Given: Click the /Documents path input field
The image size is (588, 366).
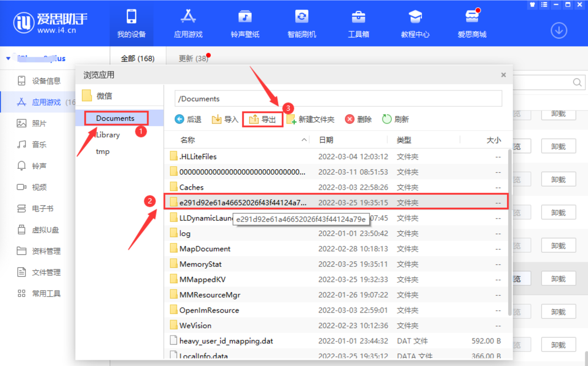Looking at the screenshot, I should coord(338,99).
